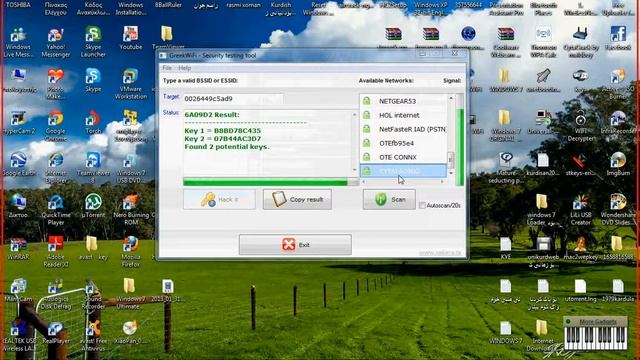Screen dimensions: 640x360
Task: Select OTEfb95e4 network
Action: click(403, 143)
